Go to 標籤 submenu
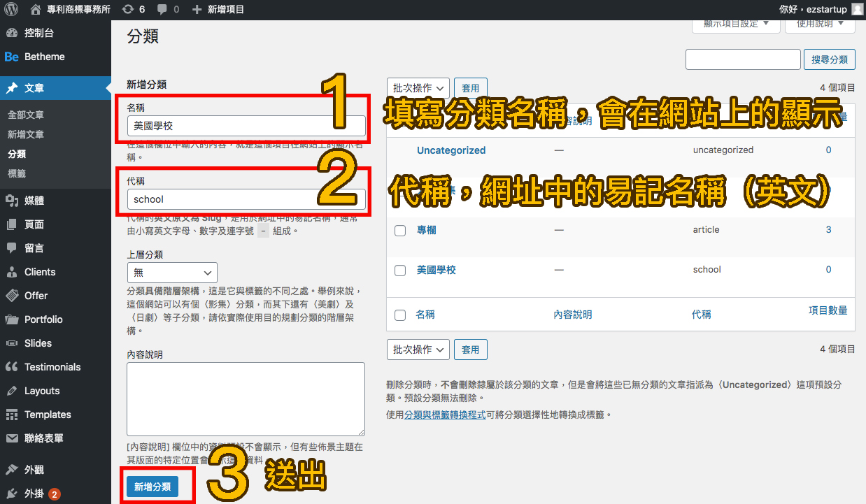The width and height of the screenshot is (866, 504). tap(17, 173)
